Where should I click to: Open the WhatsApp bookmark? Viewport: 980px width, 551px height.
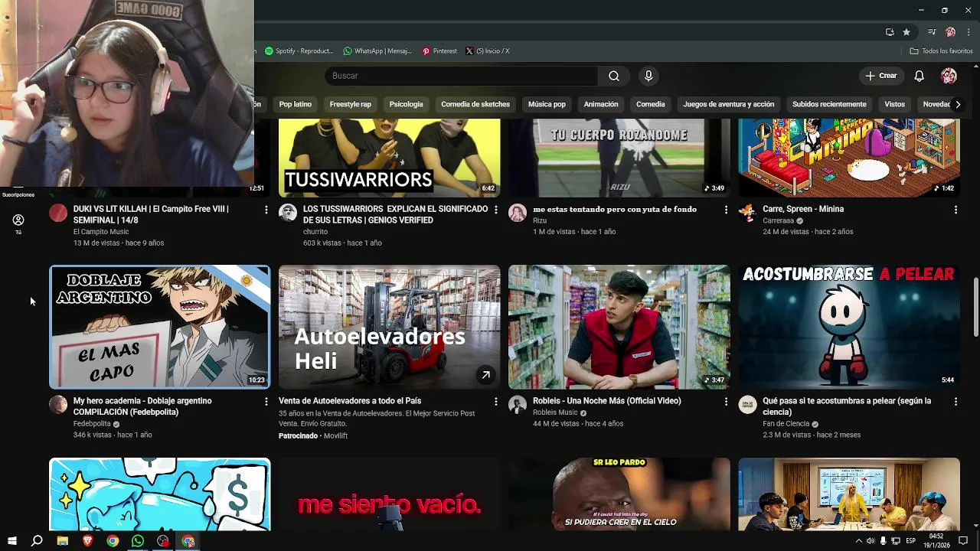(377, 51)
